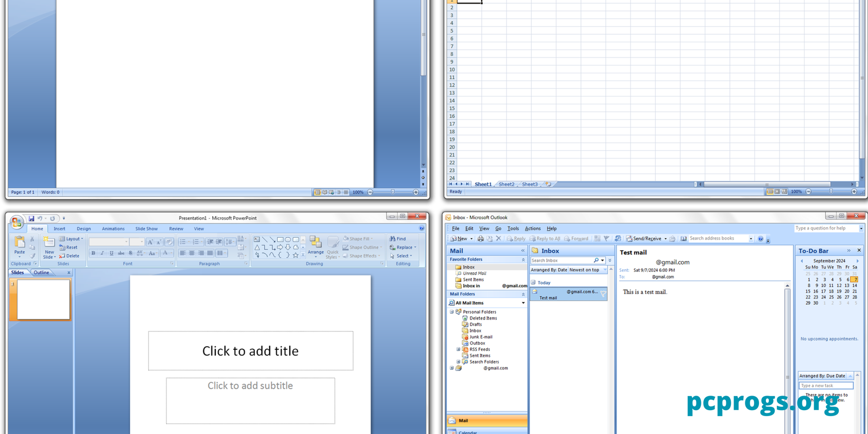Click zoom out minus in Word status bar
Image resolution: width=868 pixels, height=434 pixels.
tap(370, 192)
